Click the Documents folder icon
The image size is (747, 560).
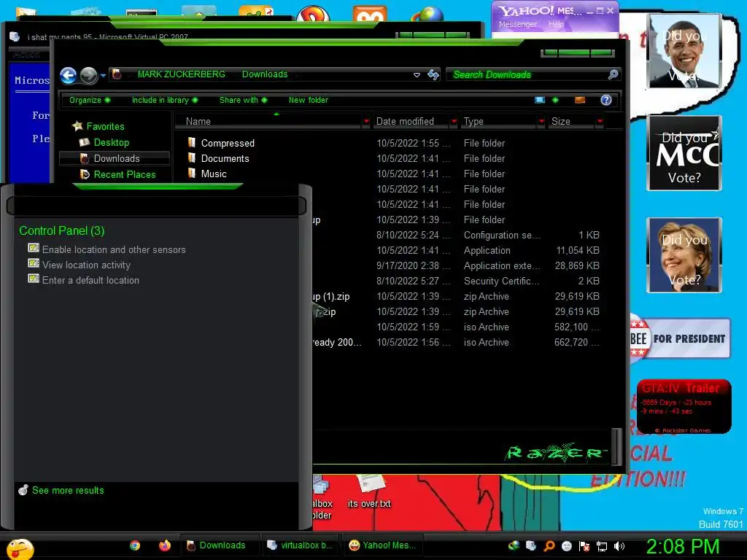192,158
